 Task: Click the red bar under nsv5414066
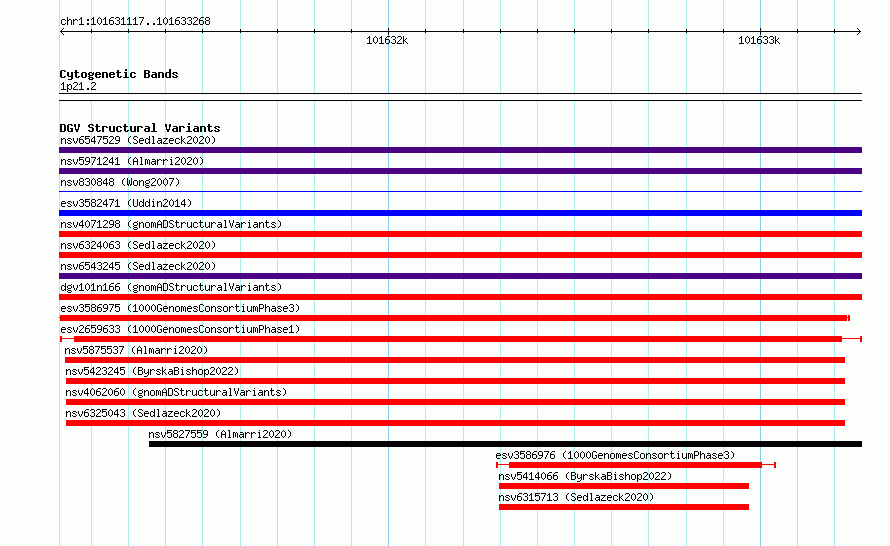coord(624,486)
